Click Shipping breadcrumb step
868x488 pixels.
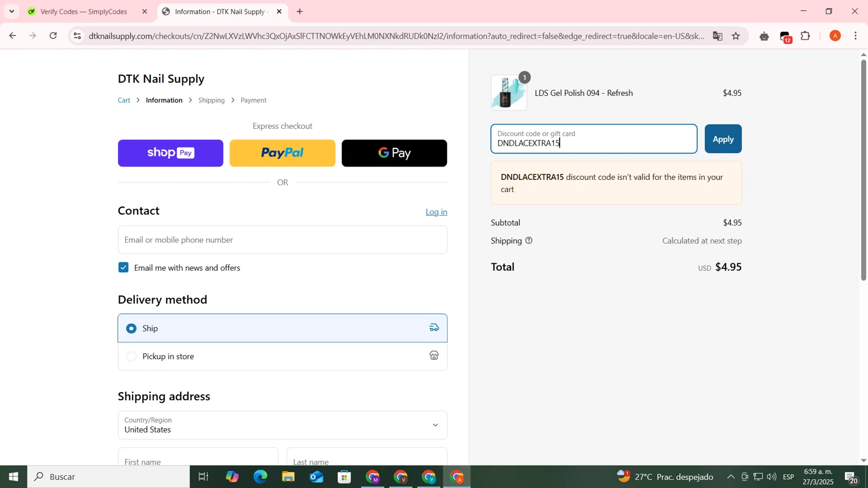coord(211,101)
